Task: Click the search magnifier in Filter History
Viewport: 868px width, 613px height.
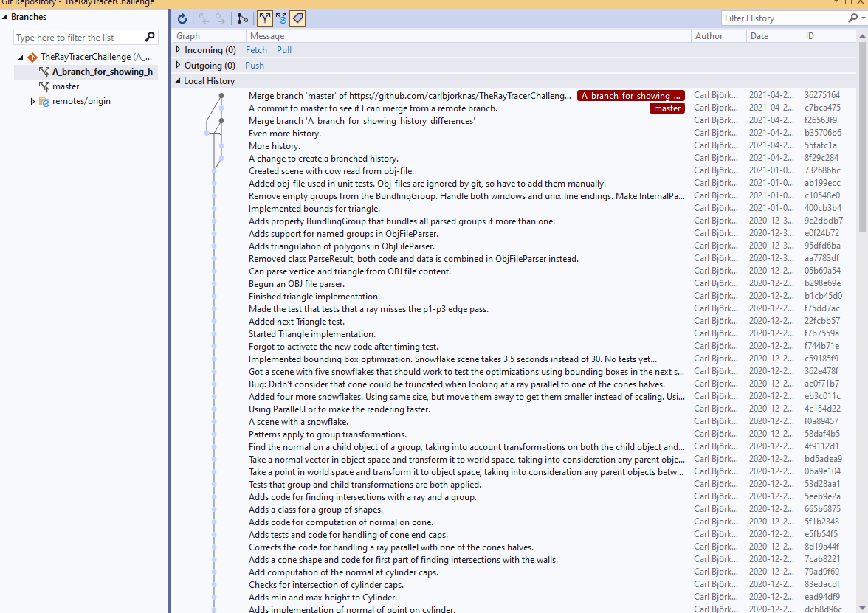Action: pyautogui.click(x=852, y=18)
